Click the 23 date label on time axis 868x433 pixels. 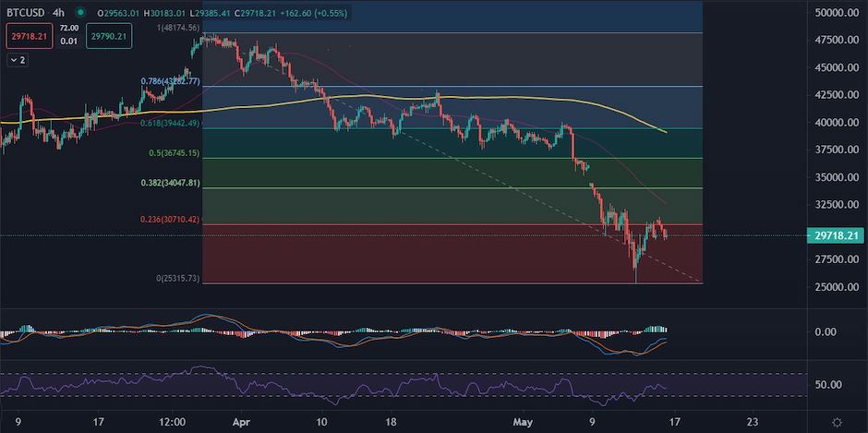[x=753, y=422]
